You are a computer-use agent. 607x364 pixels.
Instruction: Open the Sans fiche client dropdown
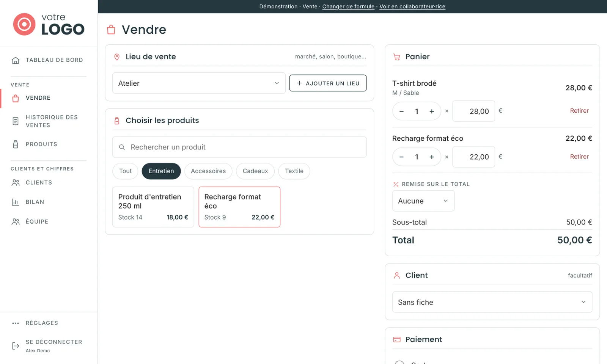(492, 302)
